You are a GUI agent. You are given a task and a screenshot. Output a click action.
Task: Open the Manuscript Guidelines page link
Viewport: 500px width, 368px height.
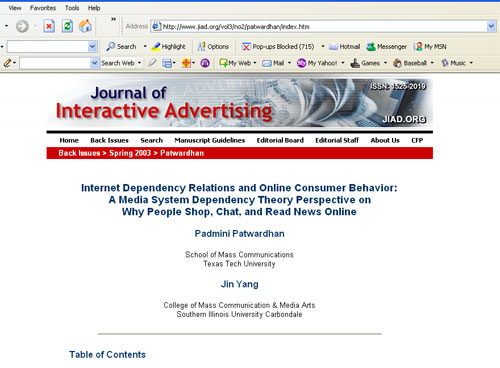[210, 140]
